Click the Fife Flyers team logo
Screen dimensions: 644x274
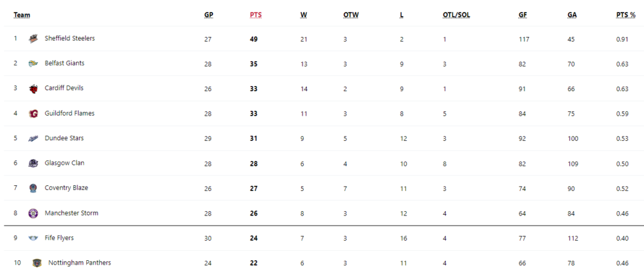(x=33, y=238)
